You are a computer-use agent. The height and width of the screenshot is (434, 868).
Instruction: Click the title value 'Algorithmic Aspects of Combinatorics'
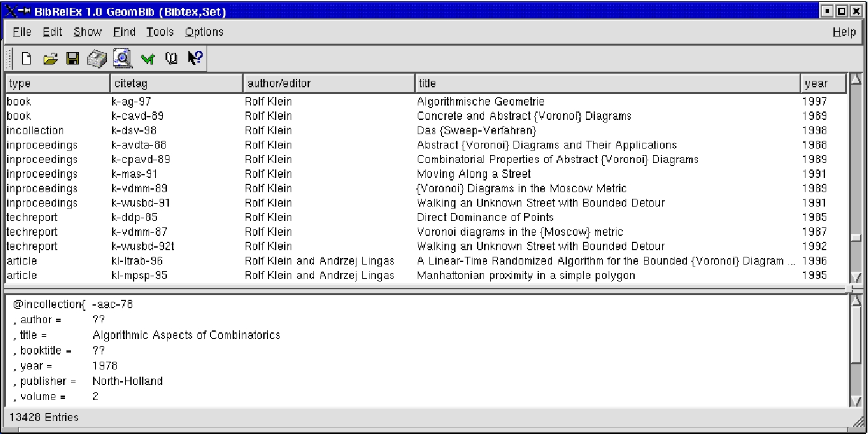(x=186, y=335)
